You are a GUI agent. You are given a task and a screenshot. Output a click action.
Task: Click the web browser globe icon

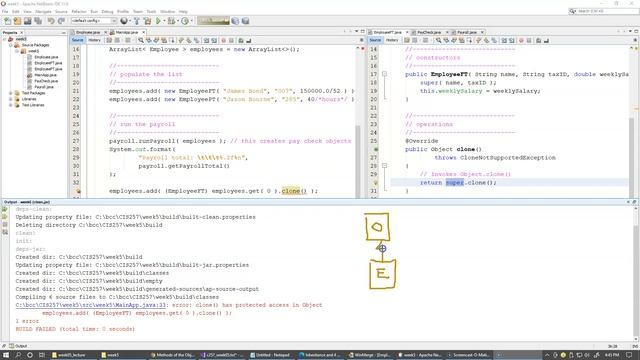point(124,21)
